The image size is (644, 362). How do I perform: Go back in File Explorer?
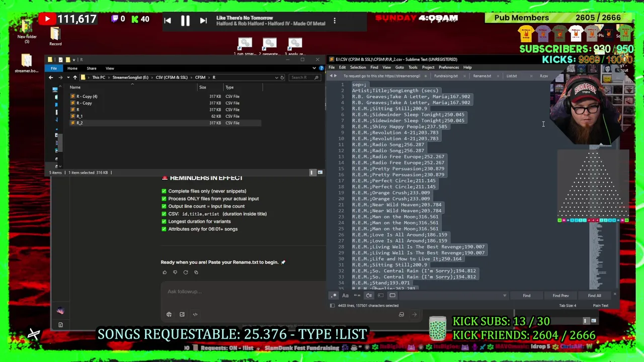(51, 77)
